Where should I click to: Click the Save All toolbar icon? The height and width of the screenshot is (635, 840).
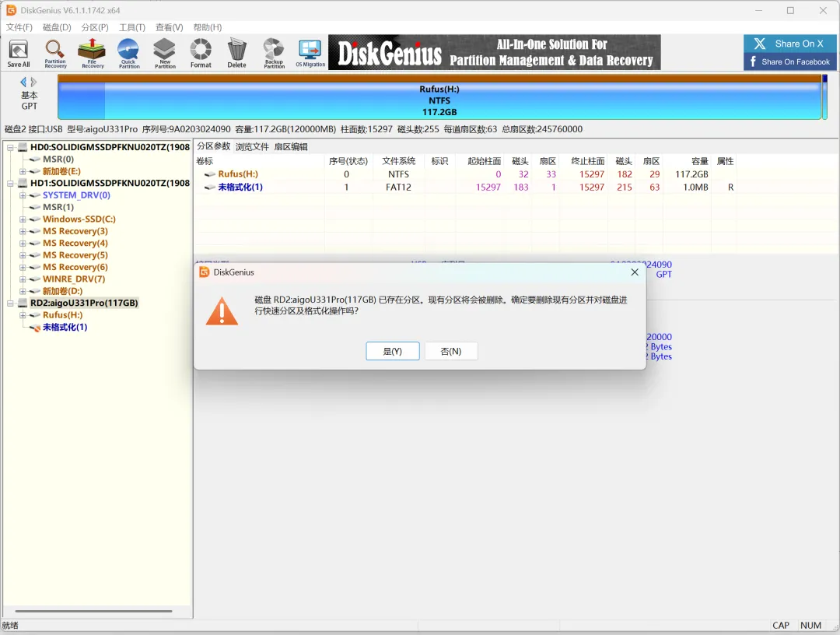pos(19,54)
